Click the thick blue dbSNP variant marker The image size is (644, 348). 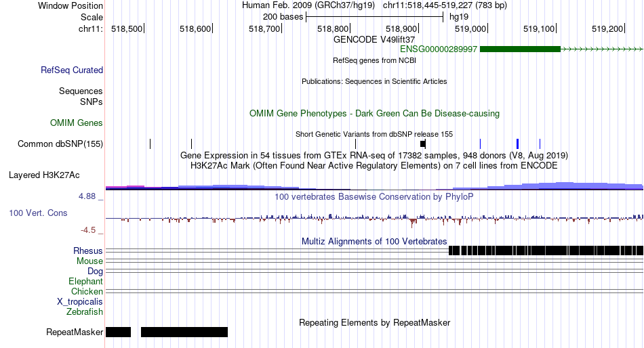tap(517, 144)
